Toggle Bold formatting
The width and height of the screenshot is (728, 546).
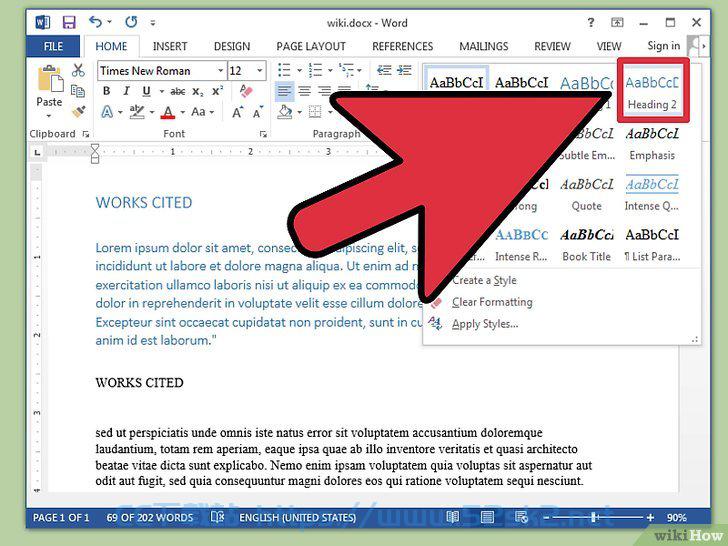pyautogui.click(x=106, y=91)
